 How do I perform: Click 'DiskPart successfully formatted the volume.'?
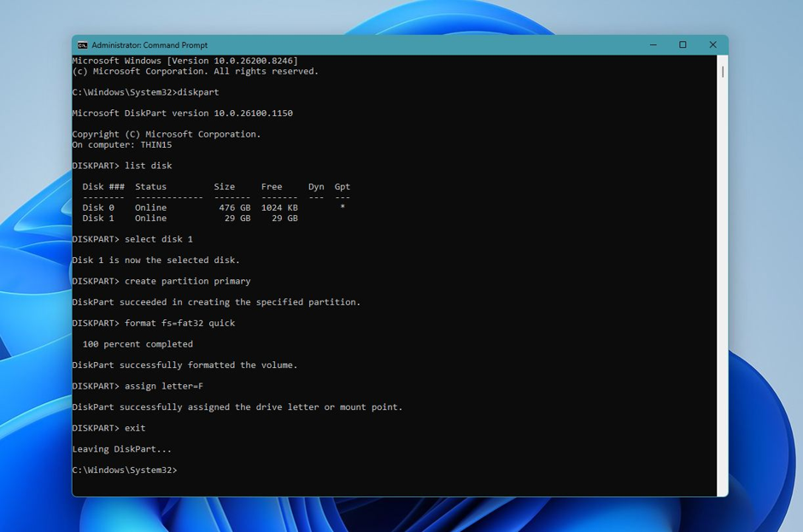tap(185, 365)
